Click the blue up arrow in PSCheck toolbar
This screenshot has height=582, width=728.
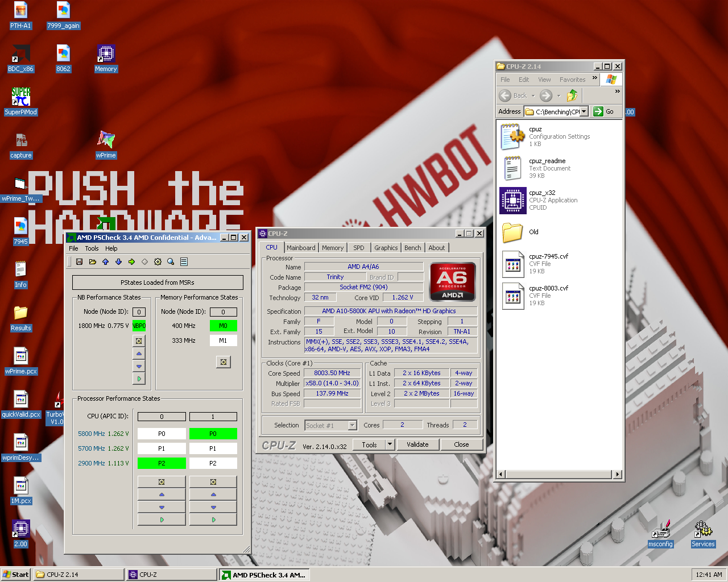[105, 262]
